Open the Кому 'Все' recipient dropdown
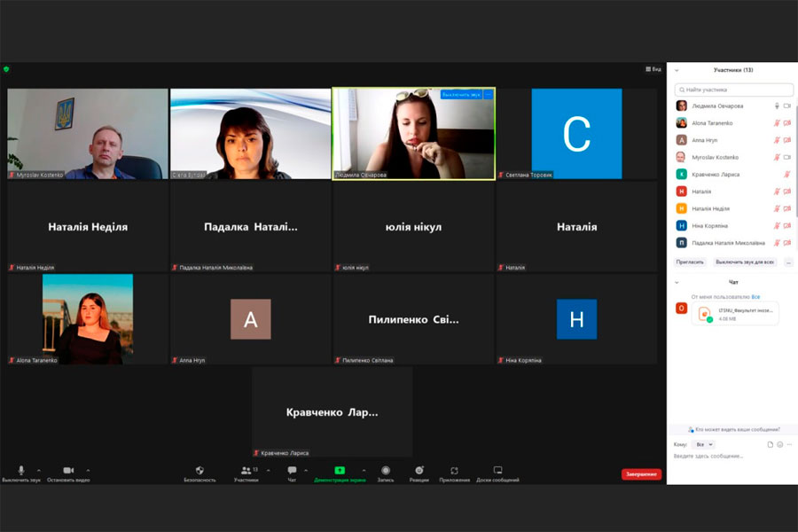Viewport: 798px width, 532px height. point(705,444)
